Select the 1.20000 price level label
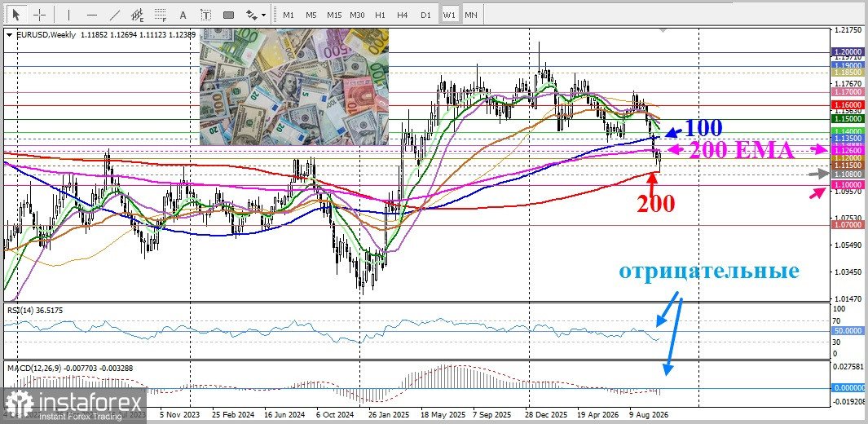Screen dimensions: 868x424 (847, 51)
